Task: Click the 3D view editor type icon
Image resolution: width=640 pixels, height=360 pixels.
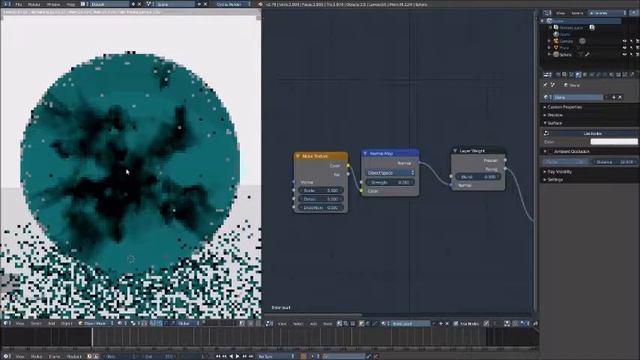Action: point(7,323)
